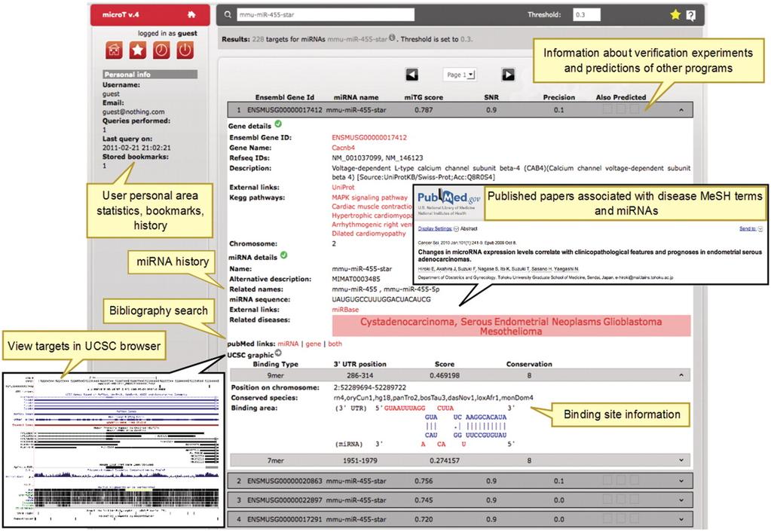Click the miRNA name column header
This screenshot has height=532, width=771.
pos(356,97)
